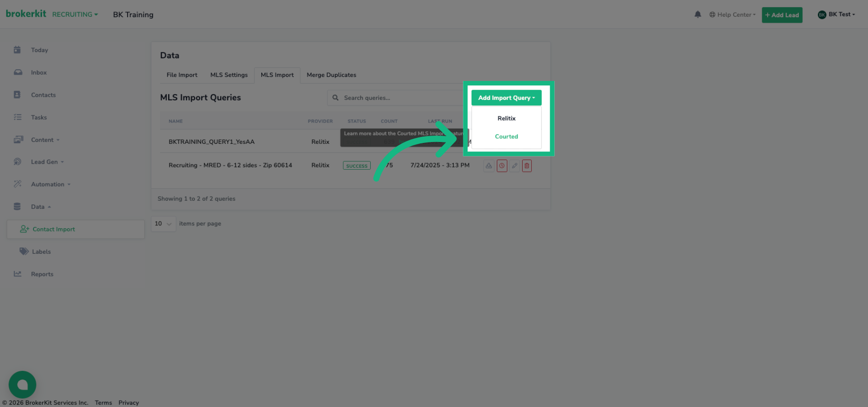Click the Data database stack icon
This screenshot has width=868, height=407.
[17, 207]
